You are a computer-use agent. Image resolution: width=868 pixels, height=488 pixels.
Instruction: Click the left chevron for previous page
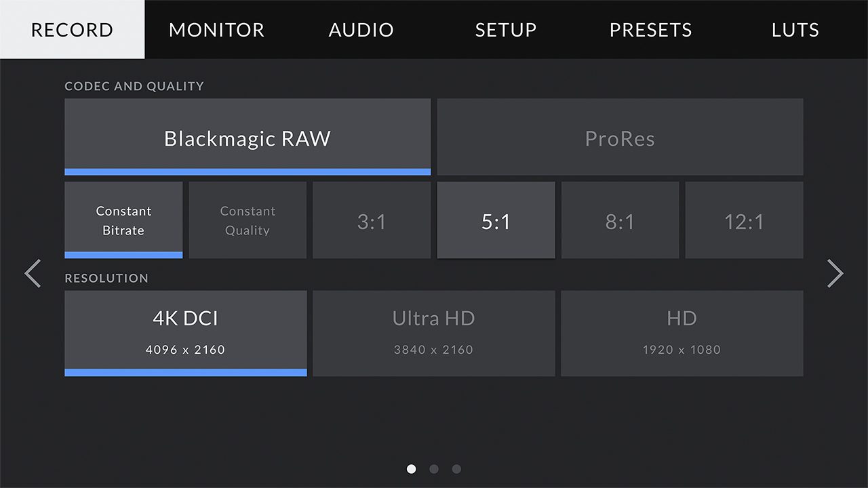(33, 274)
